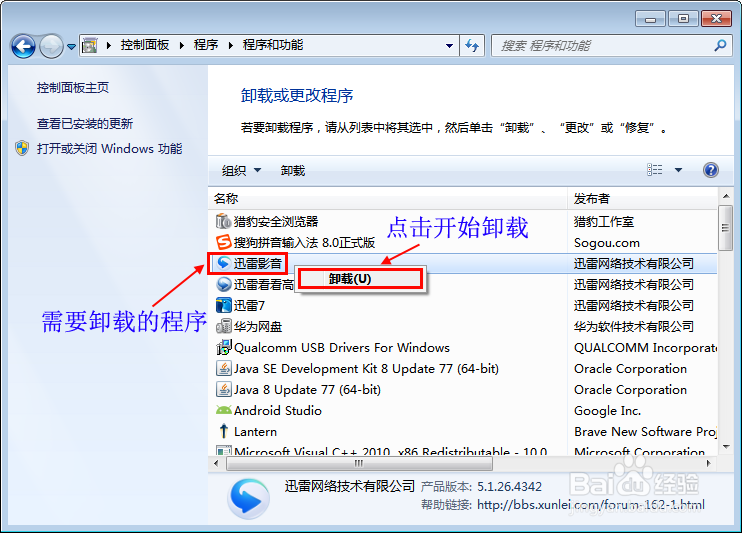
Task: Open Help with the blue question icon
Action: tap(710, 170)
